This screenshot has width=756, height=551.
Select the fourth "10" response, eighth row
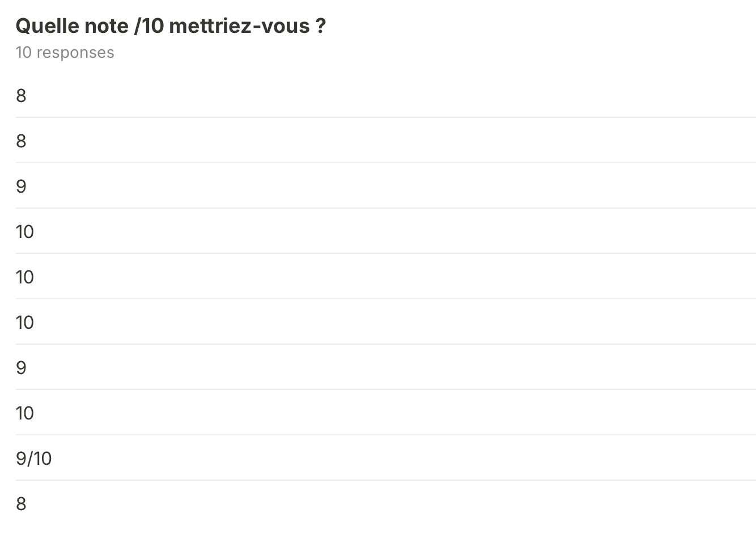(x=25, y=413)
